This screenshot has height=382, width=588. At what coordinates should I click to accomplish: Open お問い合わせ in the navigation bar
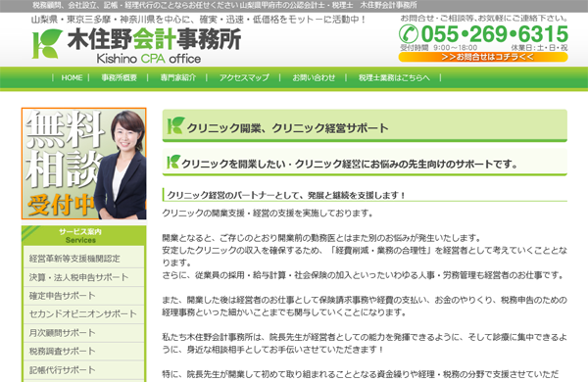point(314,77)
